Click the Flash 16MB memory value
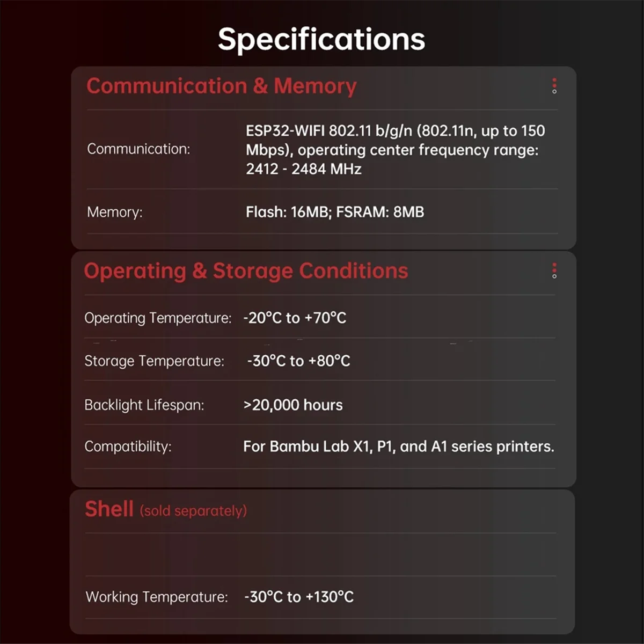Viewport: 644px width, 644px height. [335, 212]
